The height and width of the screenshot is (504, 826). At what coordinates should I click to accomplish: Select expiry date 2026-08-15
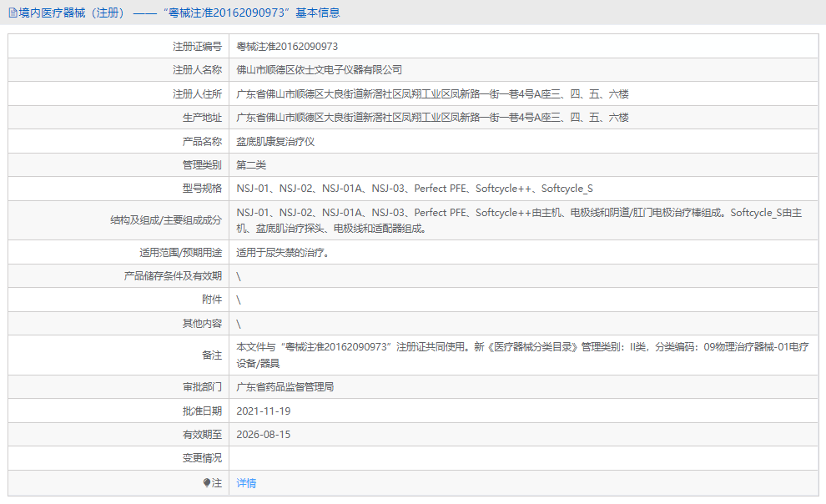[x=264, y=434]
